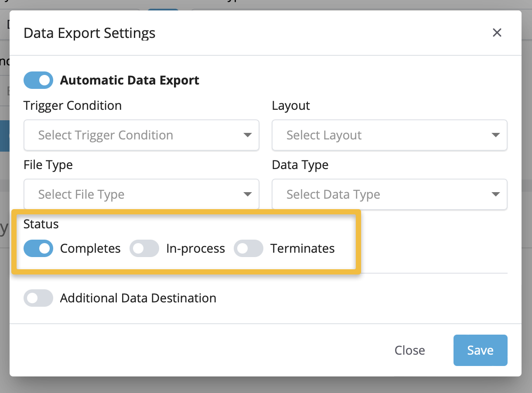Click the File Type field label
Image resolution: width=532 pixels, height=393 pixels.
tap(48, 165)
